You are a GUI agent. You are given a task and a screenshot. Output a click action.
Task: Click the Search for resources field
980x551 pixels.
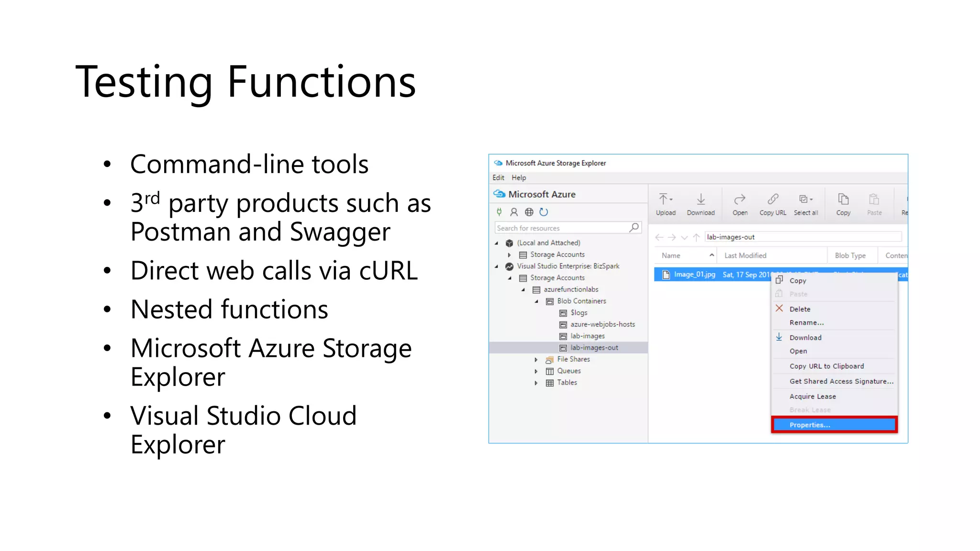coord(561,228)
